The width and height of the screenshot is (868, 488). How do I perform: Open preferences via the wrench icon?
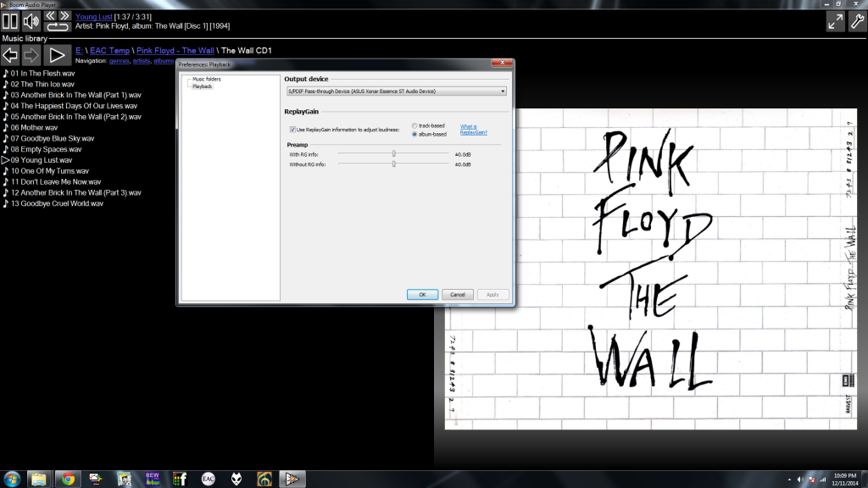tap(856, 22)
